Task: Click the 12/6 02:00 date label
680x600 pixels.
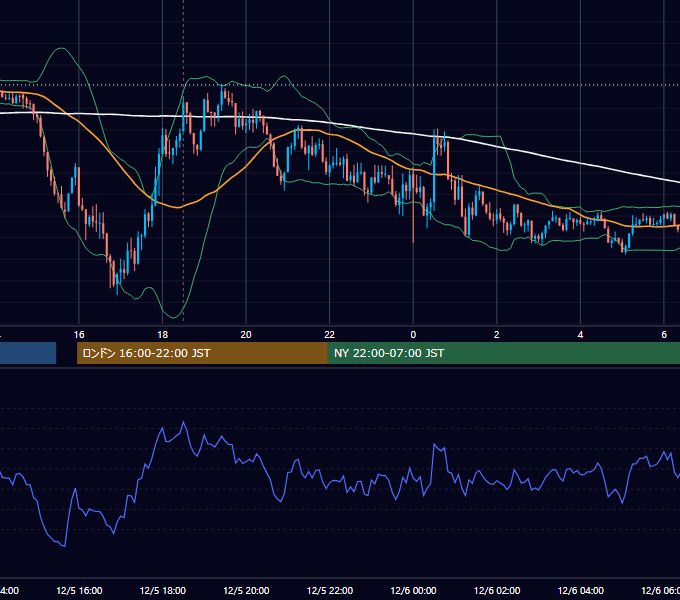Action: (497, 590)
